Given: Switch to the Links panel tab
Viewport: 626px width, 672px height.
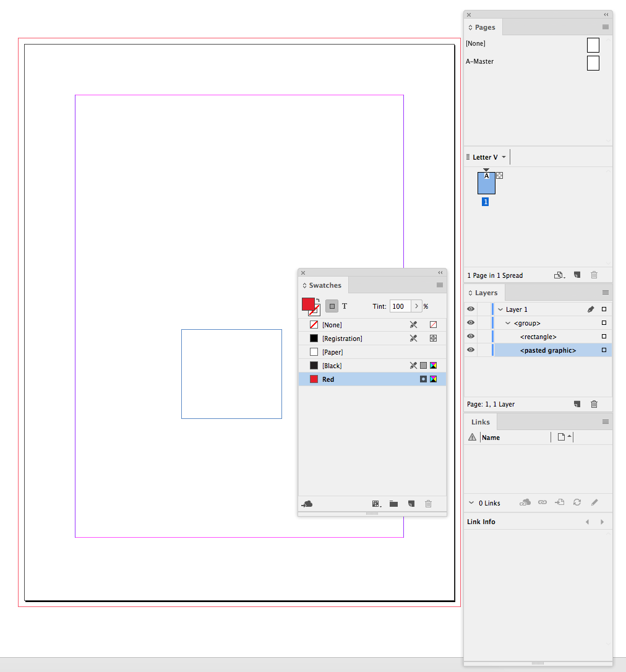Looking at the screenshot, I should pos(480,421).
